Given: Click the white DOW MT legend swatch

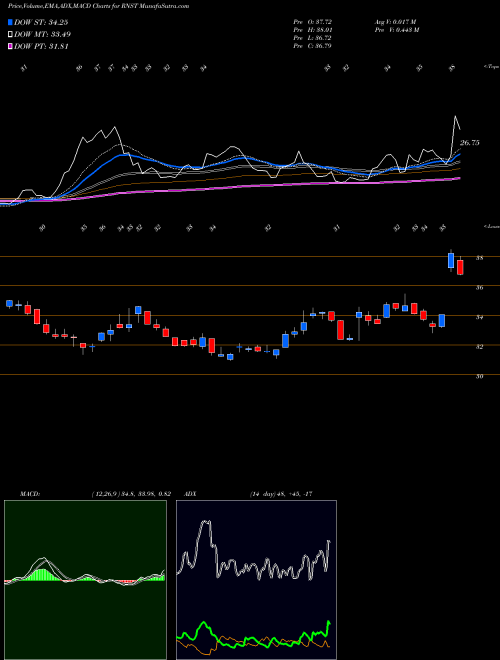Looking at the screenshot, I should click(11, 35).
